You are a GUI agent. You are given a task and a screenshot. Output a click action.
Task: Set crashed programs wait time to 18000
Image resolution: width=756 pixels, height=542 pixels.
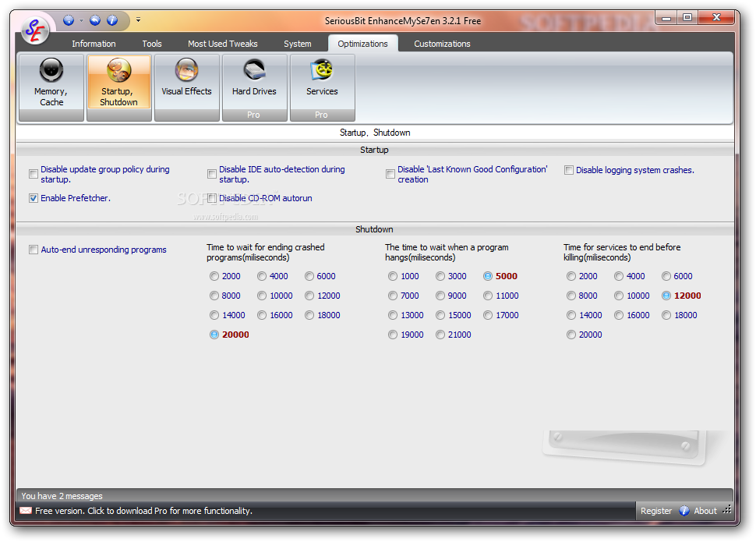[x=309, y=315]
